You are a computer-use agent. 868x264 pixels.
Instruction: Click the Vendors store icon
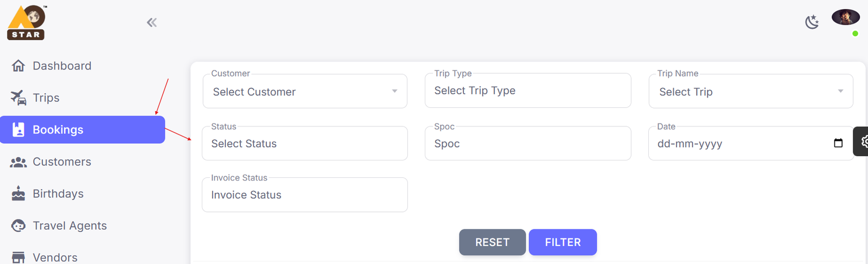point(18,257)
